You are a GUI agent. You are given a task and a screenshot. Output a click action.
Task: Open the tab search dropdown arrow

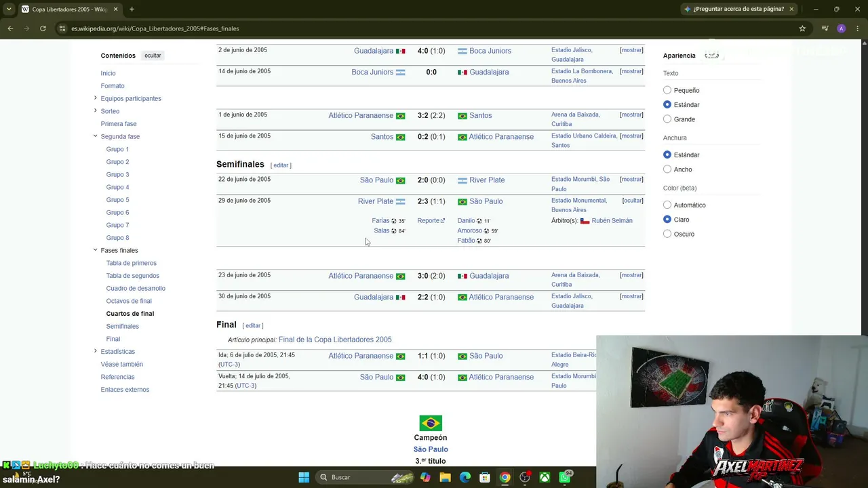tap(9, 9)
